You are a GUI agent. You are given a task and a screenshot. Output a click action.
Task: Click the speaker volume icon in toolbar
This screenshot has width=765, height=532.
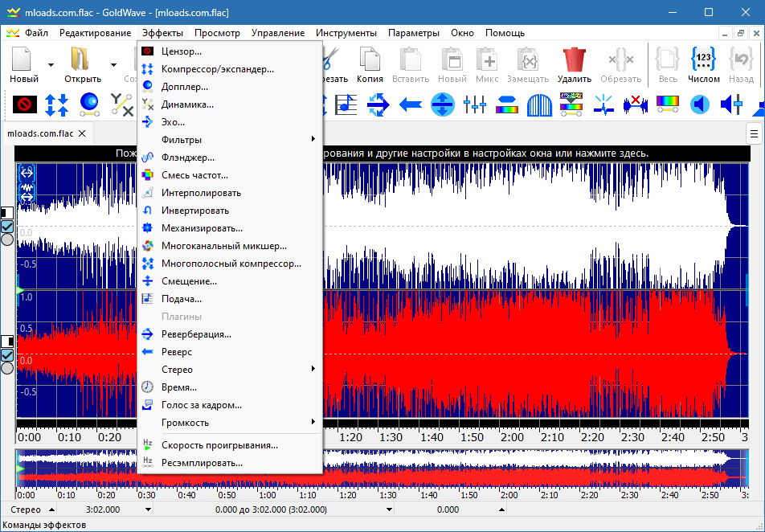click(700, 104)
